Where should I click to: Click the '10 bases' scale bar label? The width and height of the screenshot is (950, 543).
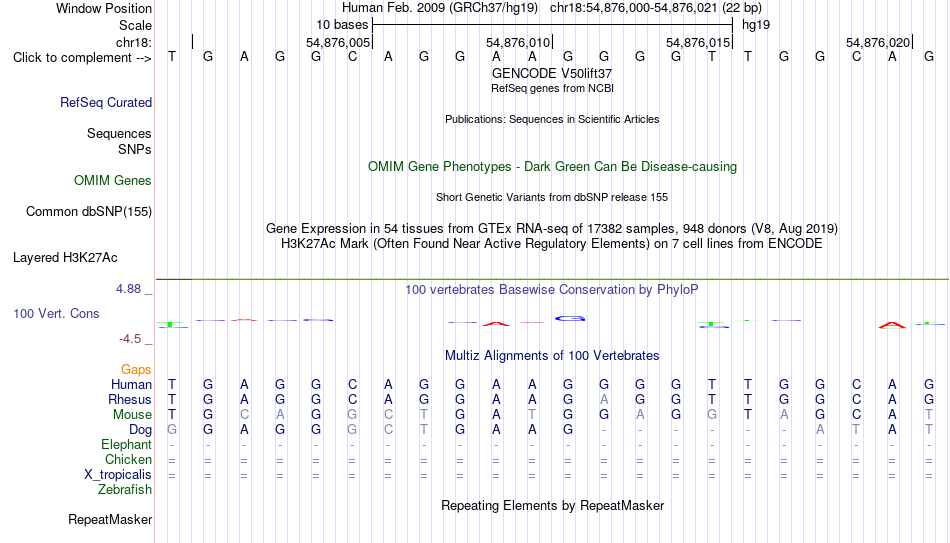tap(342, 25)
